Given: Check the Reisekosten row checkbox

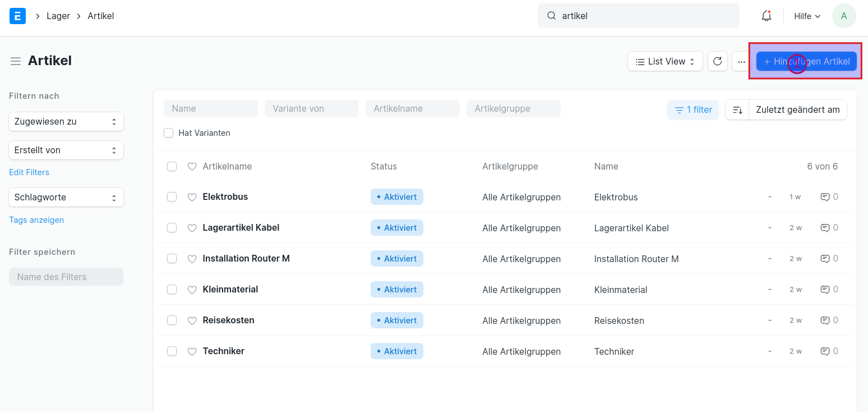Looking at the screenshot, I should [172, 321].
